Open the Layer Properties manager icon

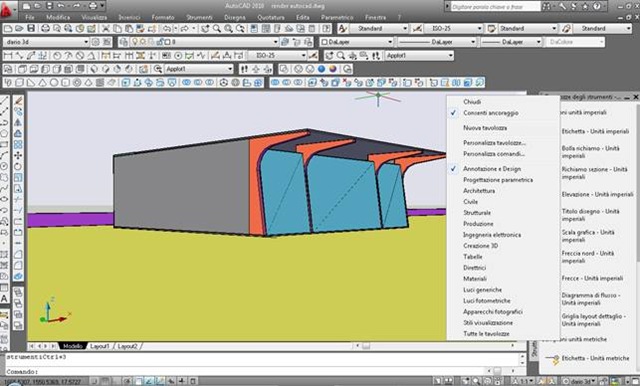pyautogui.click(x=124, y=42)
